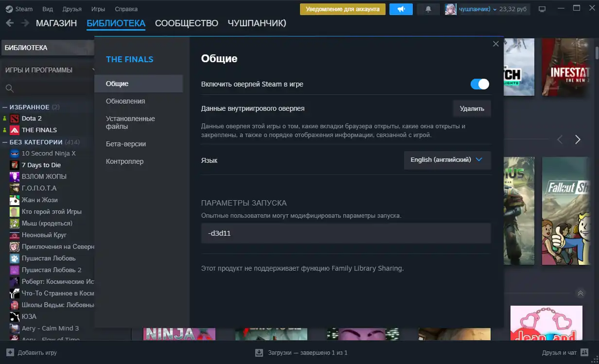Open the bell notifications icon

pyautogui.click(x=428, y=9)
